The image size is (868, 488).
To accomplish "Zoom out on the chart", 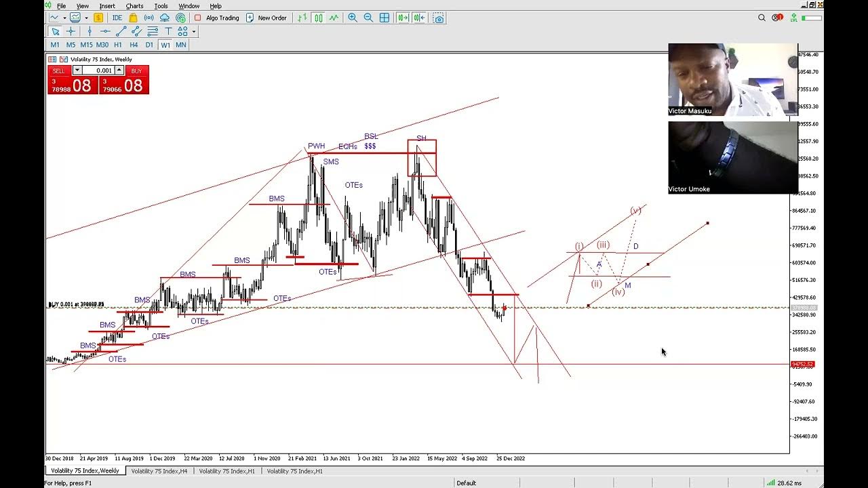I will tap(368, 18).
